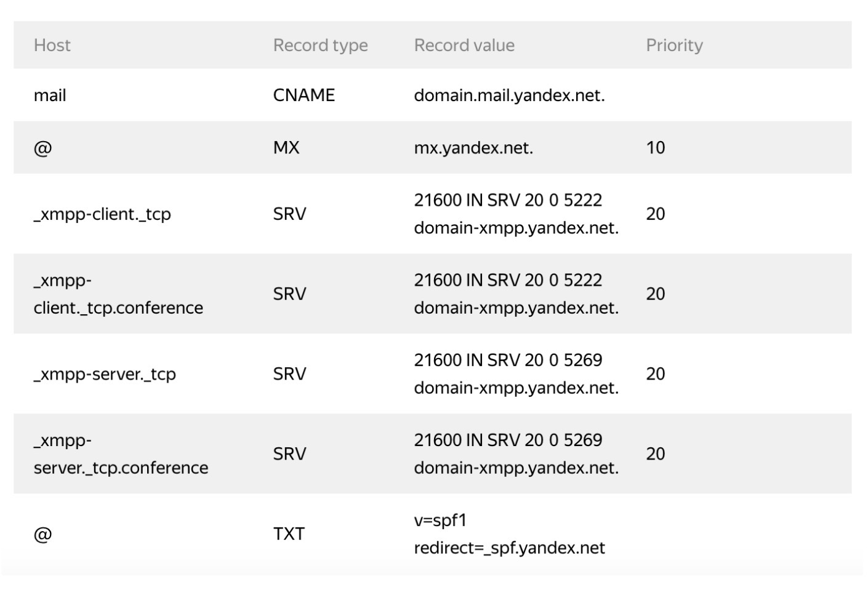Click the 5269 SRV value for _xmpp-server._tcp
This screenshot has height=589, width=868.
(508, 374)
